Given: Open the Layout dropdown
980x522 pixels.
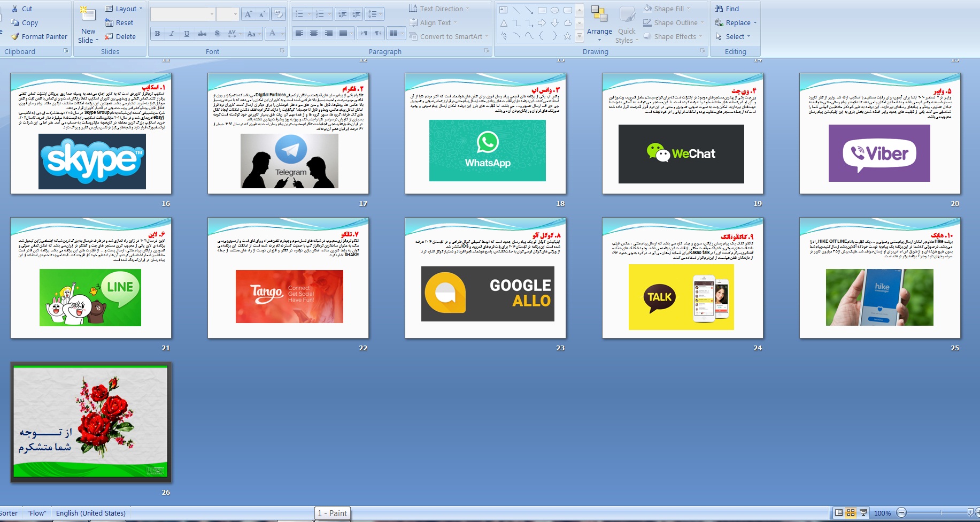Looking at the screenshot, I should (124, 9).
